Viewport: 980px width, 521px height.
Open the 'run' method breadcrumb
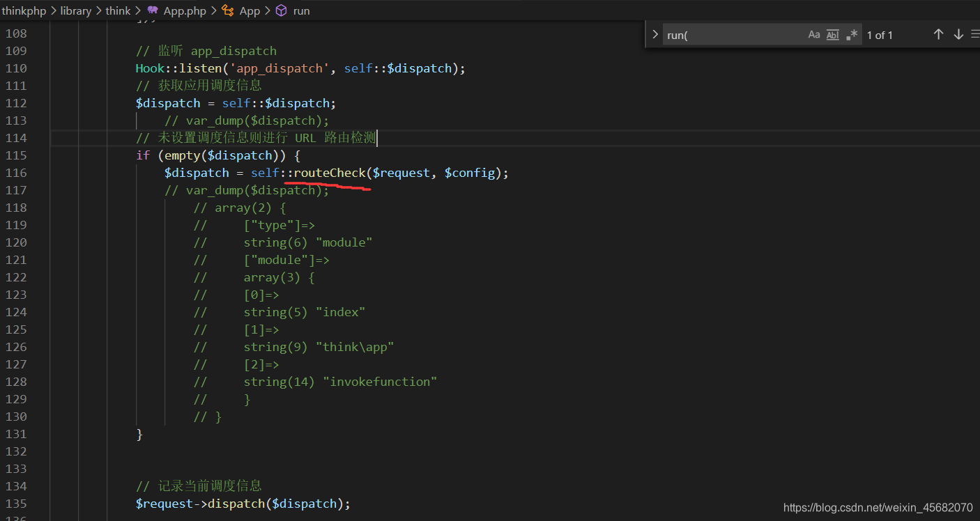click(x=301, y=10)
